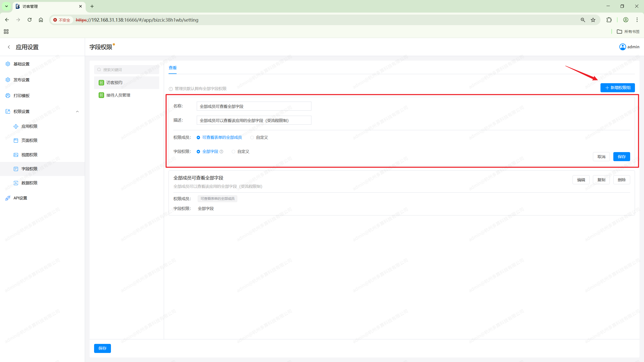The image size is (644, 362).
Task: Open 数据权限 settings
Action: tap(29, 183)
